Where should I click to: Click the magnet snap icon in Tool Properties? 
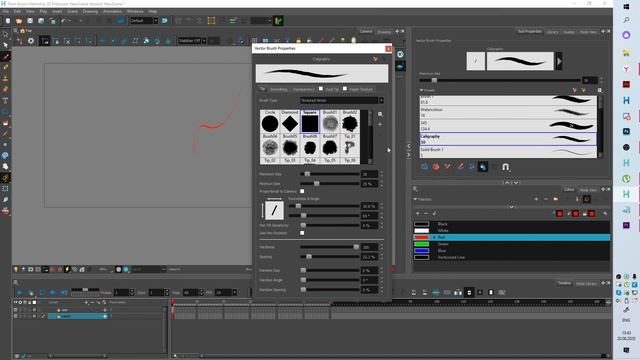[505, 167]
